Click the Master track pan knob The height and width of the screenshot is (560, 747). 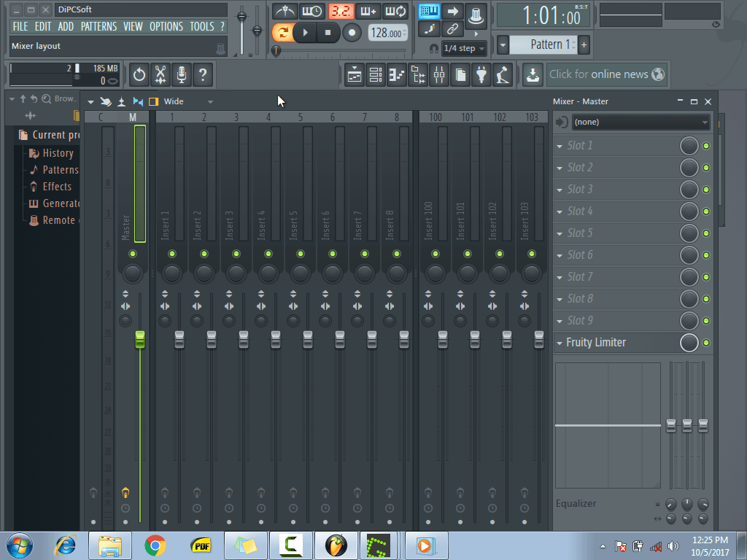(133, 273)
